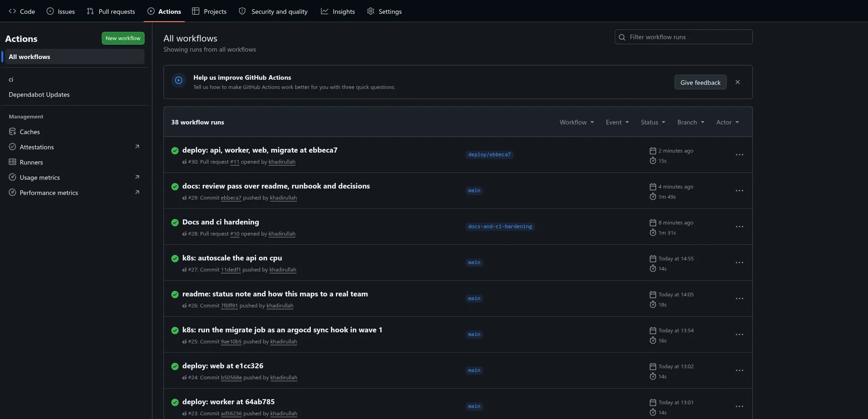The width and height of the screenshot is (868, 419).
Task: Open Caches management page
Action: click(x=74, y=132)
